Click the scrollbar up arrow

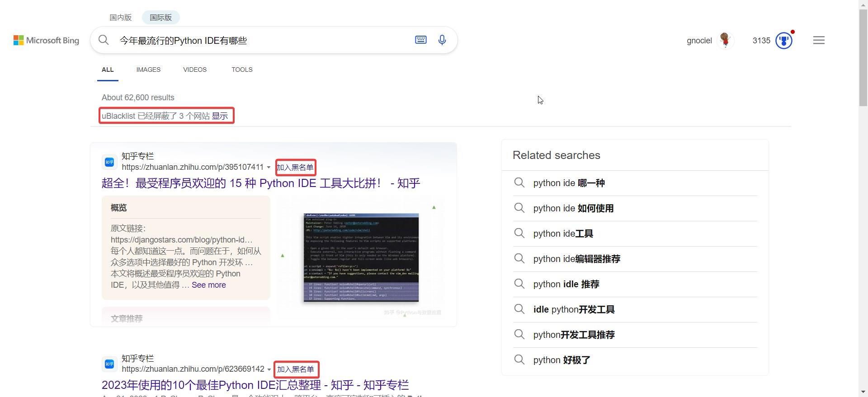click(x=863, y=4)
